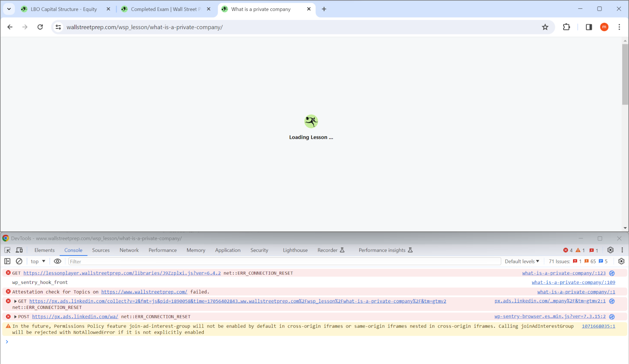Screen dimensions: 629x364
Task: Click the 71 Issues label
Action: (x=559, y=261)
